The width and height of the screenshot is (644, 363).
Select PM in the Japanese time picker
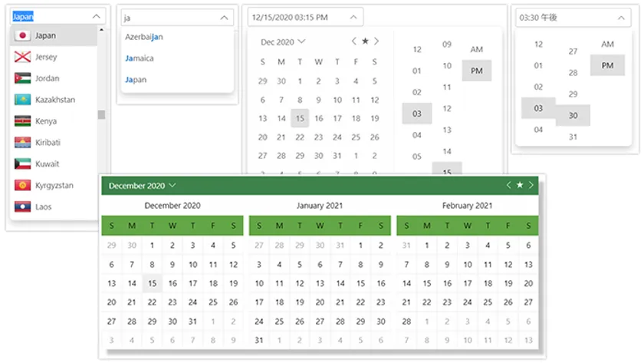tap(607, 65)
